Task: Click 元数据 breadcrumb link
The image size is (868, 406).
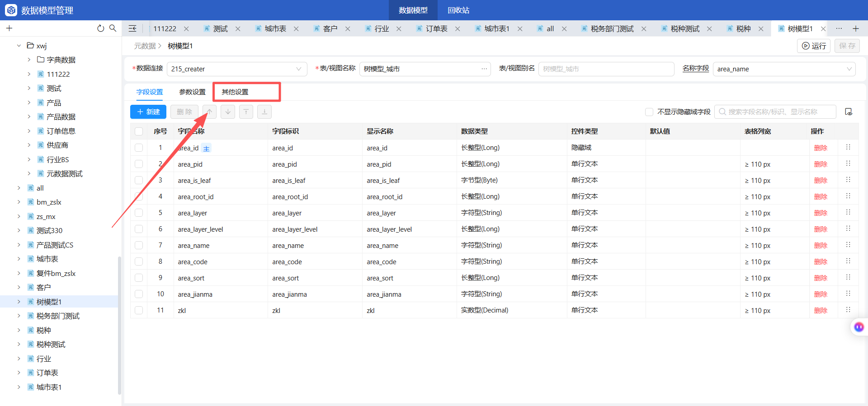Action: 145,46
